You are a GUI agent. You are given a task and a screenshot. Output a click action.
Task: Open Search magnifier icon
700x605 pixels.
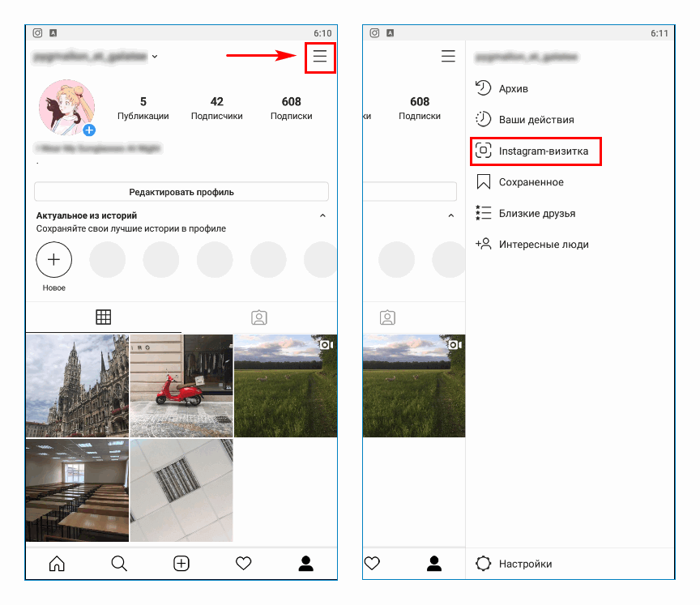click(119, 564)
